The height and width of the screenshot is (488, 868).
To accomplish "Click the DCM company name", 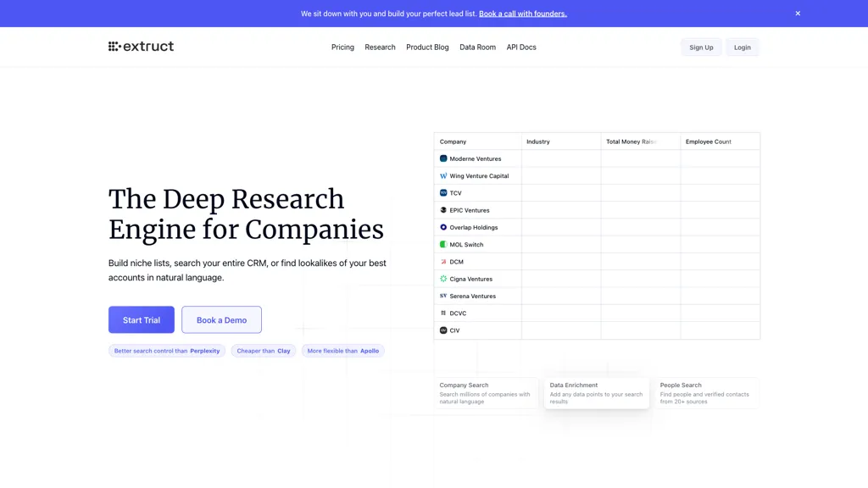I will (456, 262).
